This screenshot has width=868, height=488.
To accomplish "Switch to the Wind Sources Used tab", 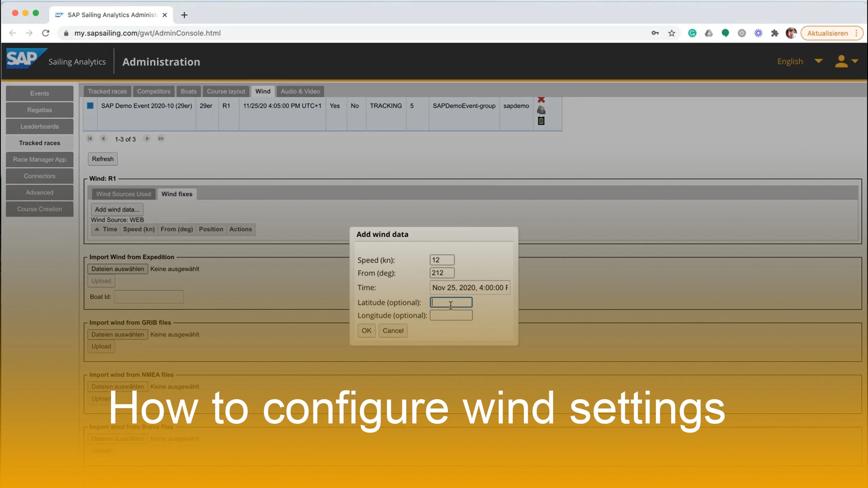I will coord(123,194).
